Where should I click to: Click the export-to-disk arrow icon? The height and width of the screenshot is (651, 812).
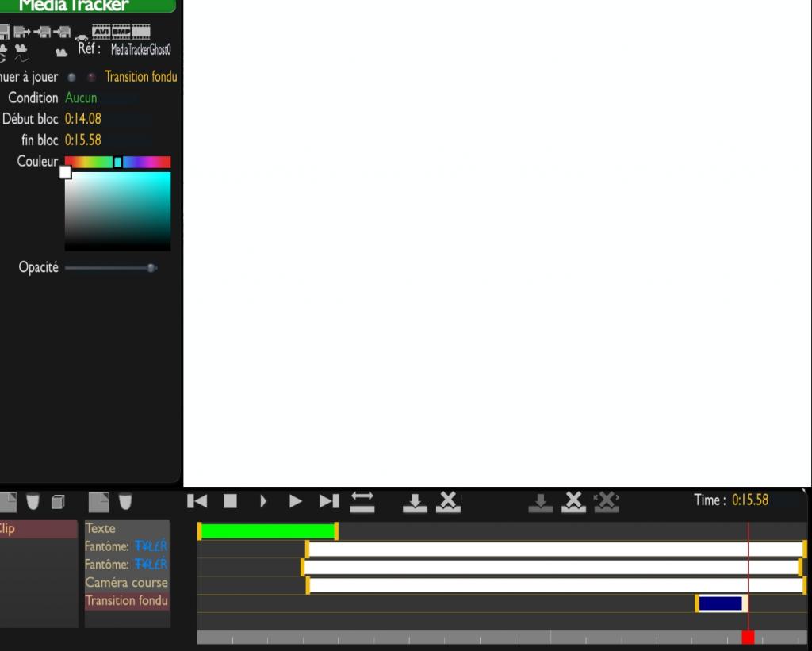tap(21, 32)
